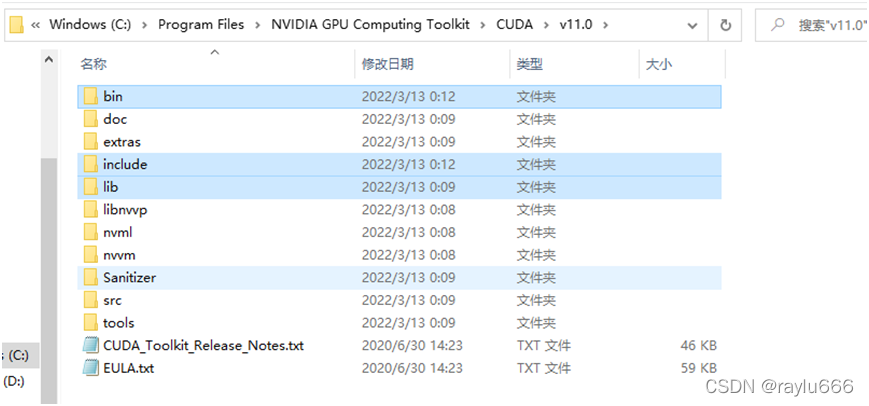
Task: Select the EULA.txt file icon
Action: click(x=90, y=368)
